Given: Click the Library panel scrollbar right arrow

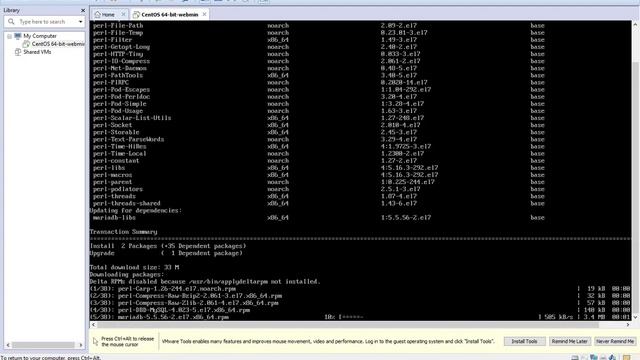Looking at the screenshot, I should tap(80, 345).
